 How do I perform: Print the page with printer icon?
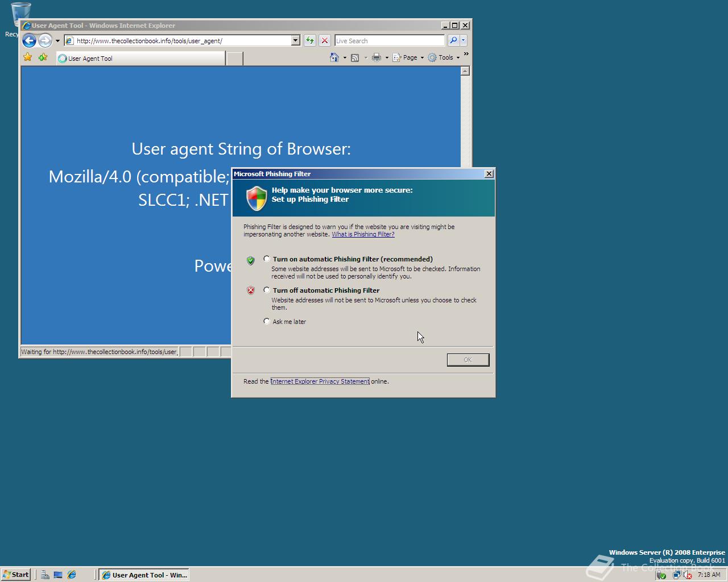pos(376,57)
